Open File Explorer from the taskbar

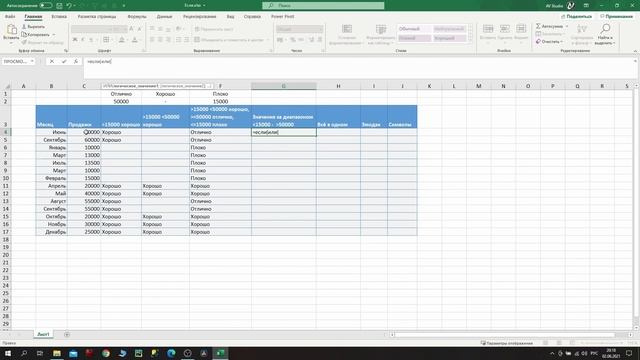[x=57, y=353]
